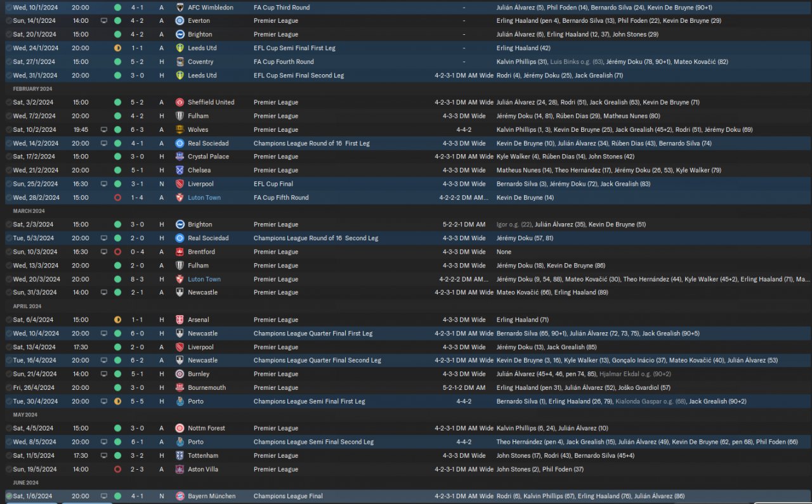The height and width of the screenshot is (504, 812).
Task: Click the red loss indicator on the FA Cup Fifth Round row
Action: pyautogui.click(x=117, y=198)
